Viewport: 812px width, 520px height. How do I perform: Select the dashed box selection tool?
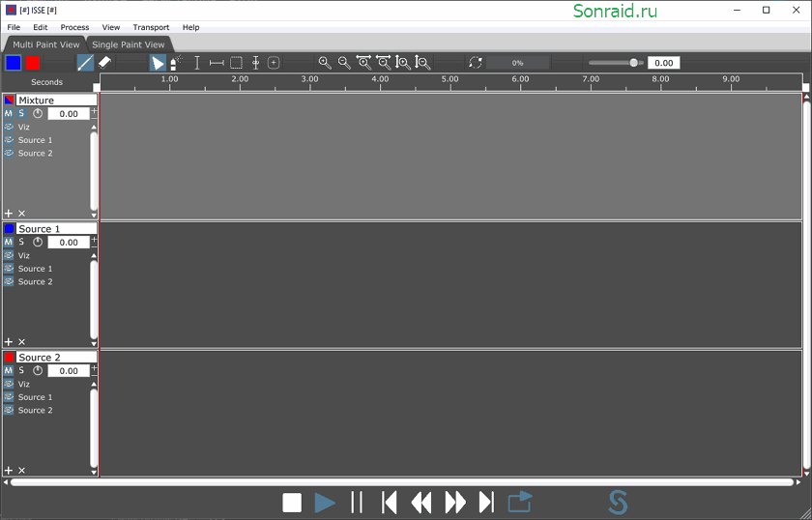pos(236,63)
